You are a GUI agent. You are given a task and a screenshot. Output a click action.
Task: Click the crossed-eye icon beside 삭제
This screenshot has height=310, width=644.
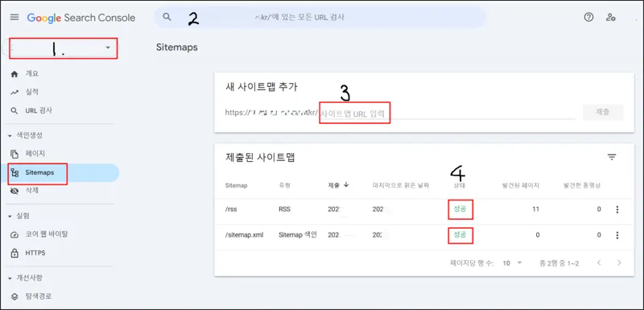pos(14,191)
